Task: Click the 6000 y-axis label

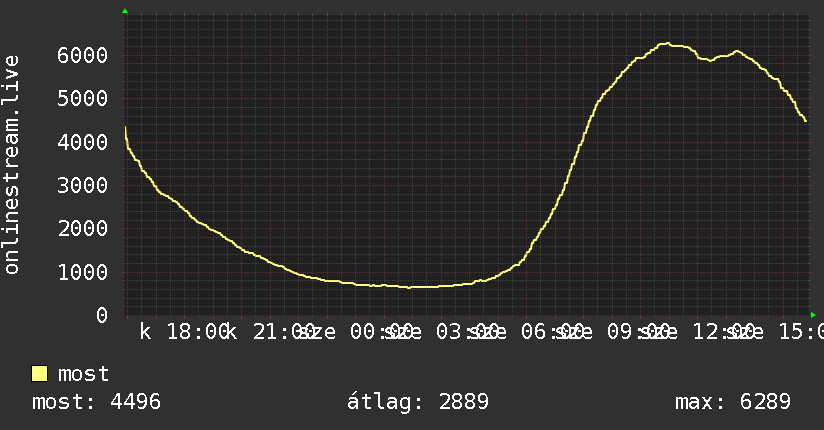Action: (83, 55)
